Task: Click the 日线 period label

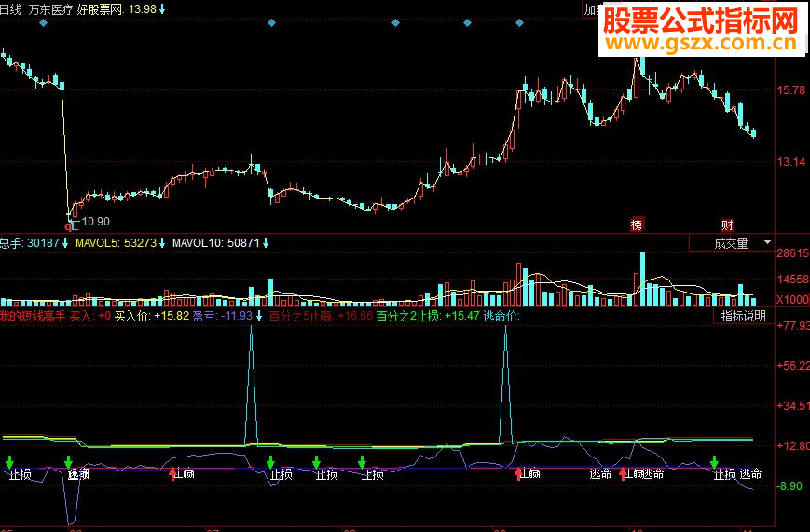Action: [x=10, y=9]
